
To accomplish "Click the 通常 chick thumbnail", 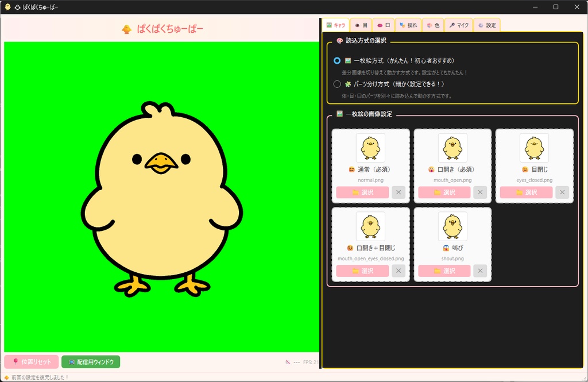I will point(370,148).
